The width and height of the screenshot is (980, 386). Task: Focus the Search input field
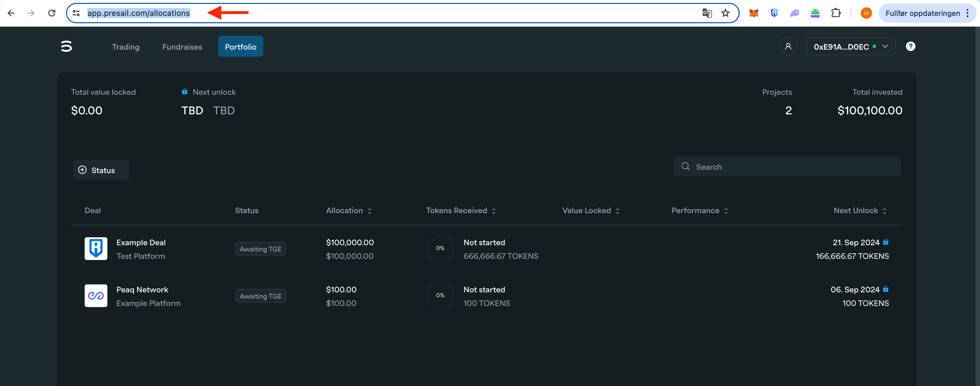point(787,167)
